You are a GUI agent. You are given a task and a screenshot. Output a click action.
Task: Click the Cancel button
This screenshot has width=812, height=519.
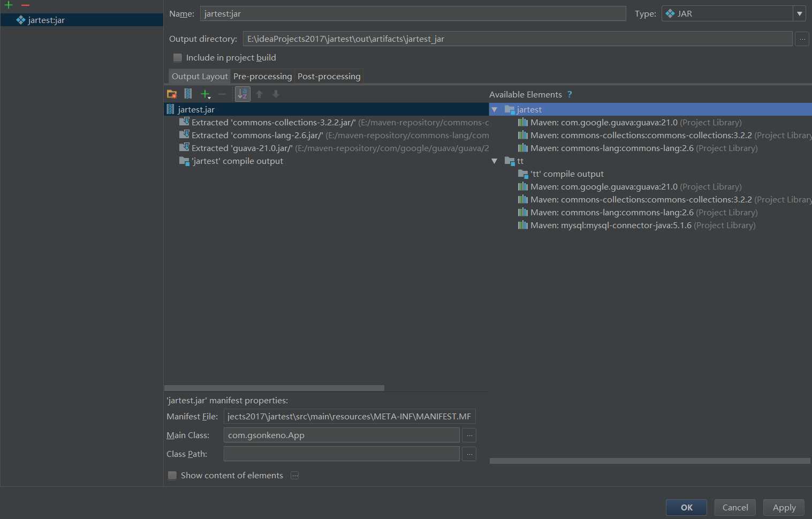(735, 507)
